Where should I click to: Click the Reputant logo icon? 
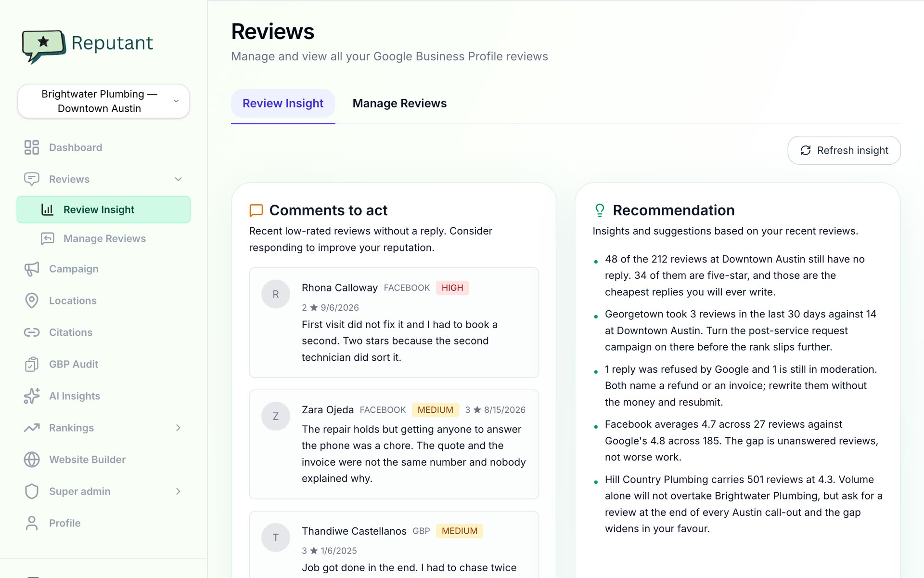click(x=44, y=46)
